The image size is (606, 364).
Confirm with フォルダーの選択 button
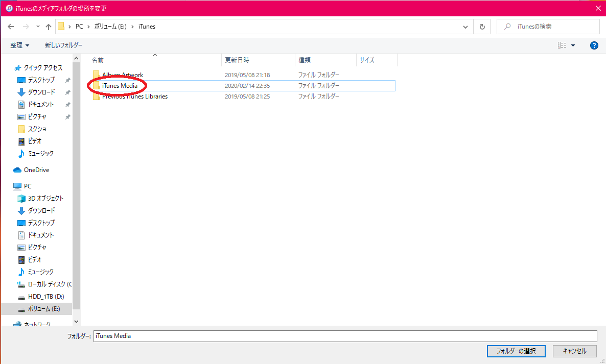[x=516, y=351]
